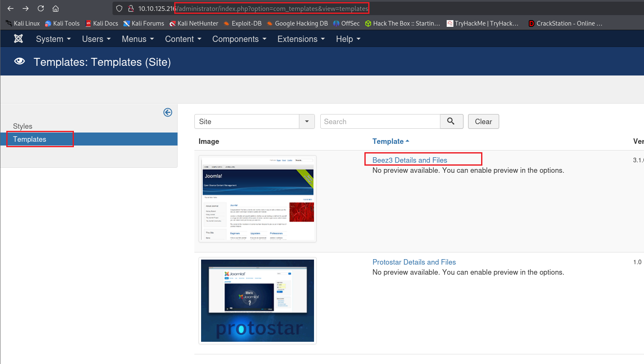This screenshot has width=644, height=364.
Task: Click the insecure connection padlock icon
Action: pyautogui.click(x=131, y=8)
